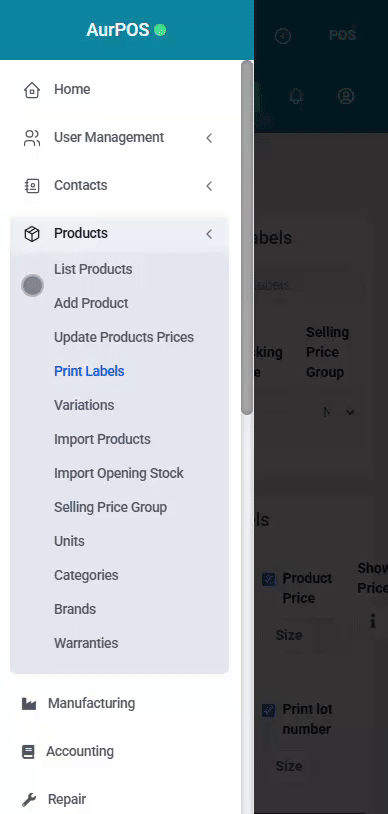Click the Manufacturing factory icon
The height and width of the screenshot is (814, 388).
29,704
